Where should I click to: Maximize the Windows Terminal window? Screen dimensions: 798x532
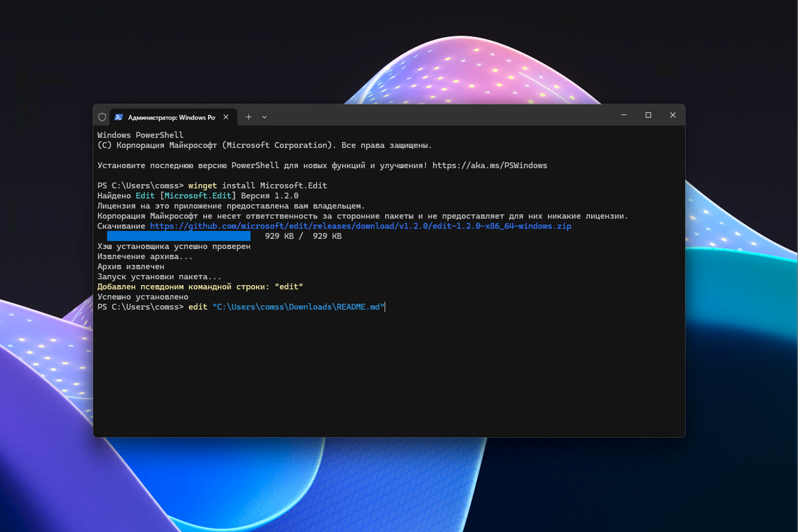[649, 115]
